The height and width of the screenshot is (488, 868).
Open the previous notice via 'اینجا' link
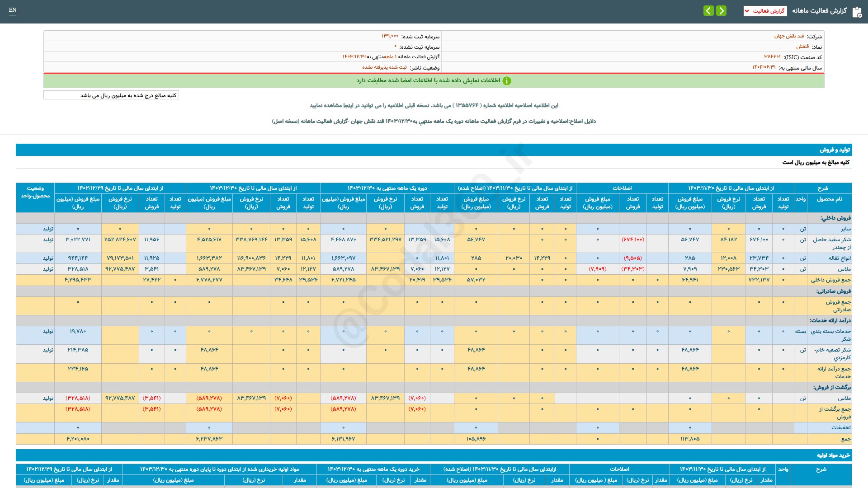tap(348, 105)
